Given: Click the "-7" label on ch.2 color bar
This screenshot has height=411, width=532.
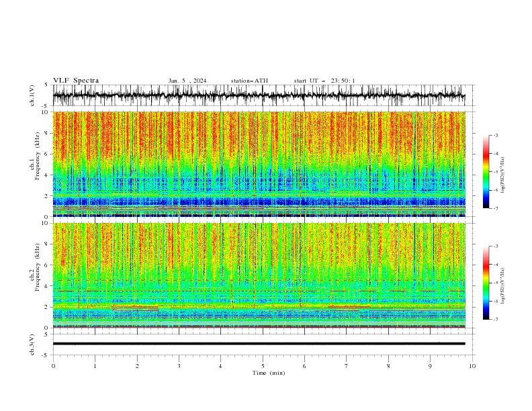Looking at the screenshot, I should pos(496,320).
